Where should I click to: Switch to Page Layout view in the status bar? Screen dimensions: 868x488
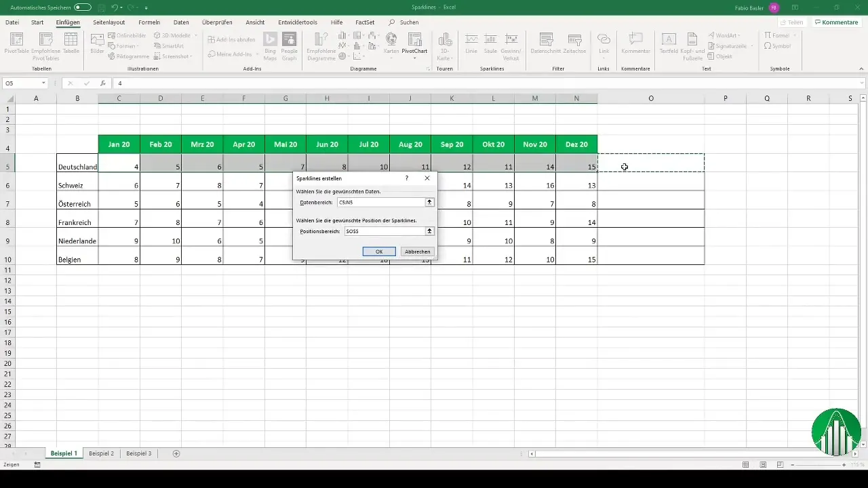tap(763, 464)
